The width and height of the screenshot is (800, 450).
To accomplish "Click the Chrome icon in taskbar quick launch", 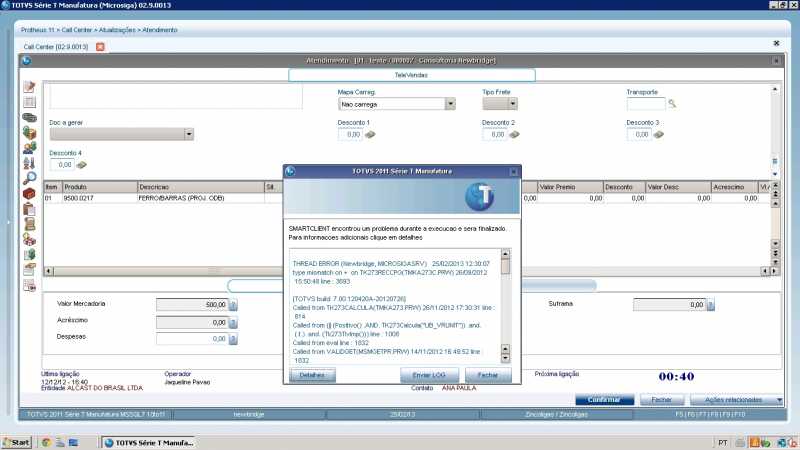I will 46,442.
